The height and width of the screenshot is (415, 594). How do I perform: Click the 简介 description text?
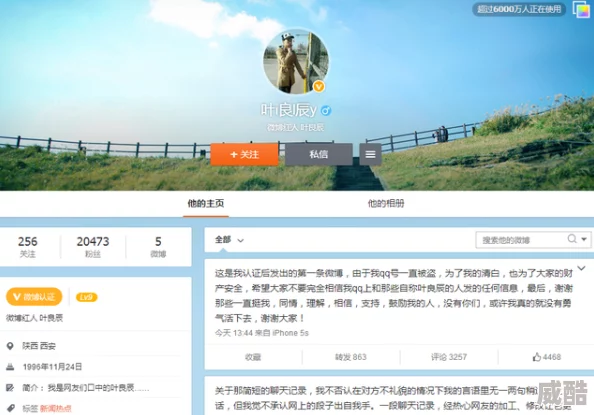86,388
